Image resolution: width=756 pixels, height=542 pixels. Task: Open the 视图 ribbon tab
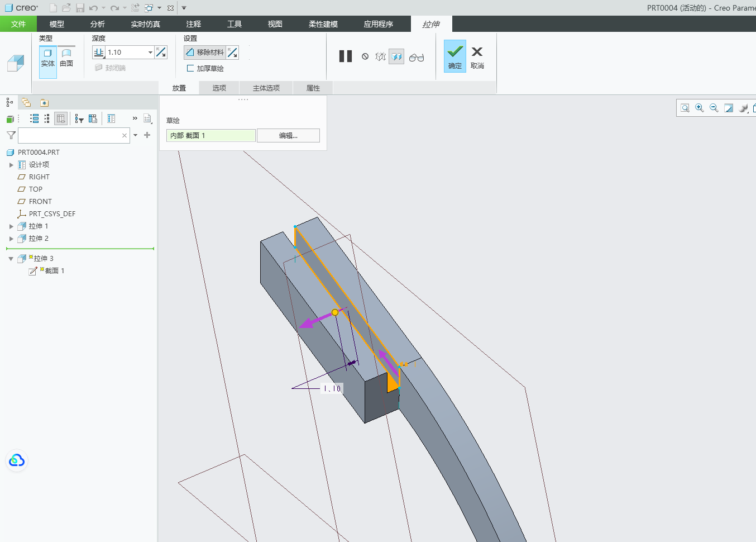coord(275,24)
